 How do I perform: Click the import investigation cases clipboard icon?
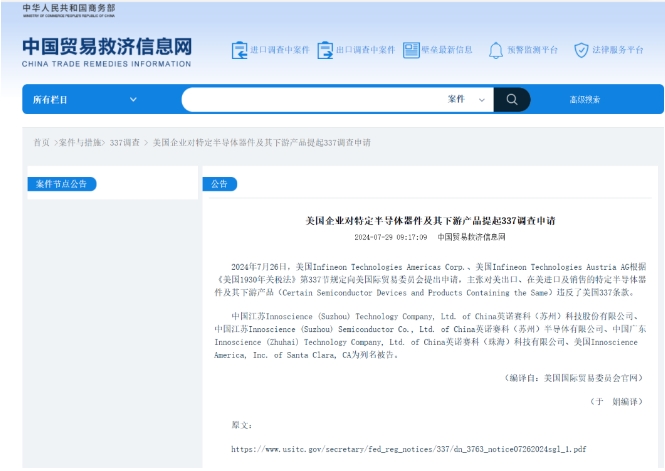coord(240,50)
